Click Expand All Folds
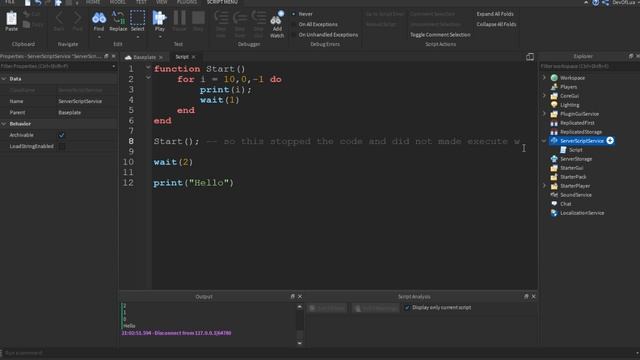The width and height of the screenshot is (640, 360). [x=495, y=14]
